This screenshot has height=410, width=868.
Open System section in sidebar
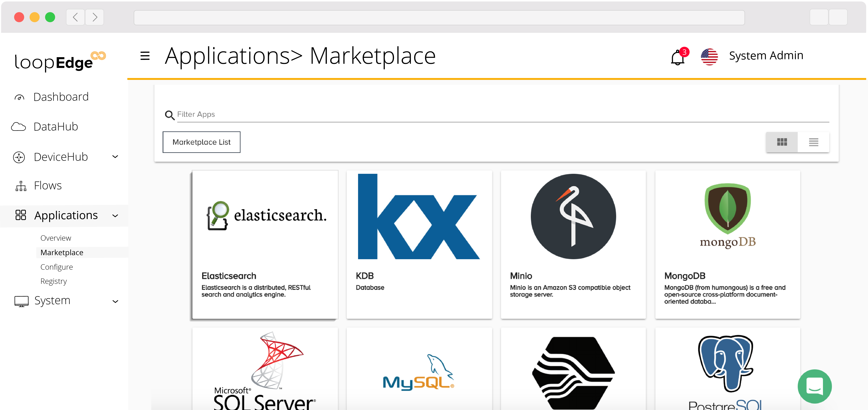(52, 300)
